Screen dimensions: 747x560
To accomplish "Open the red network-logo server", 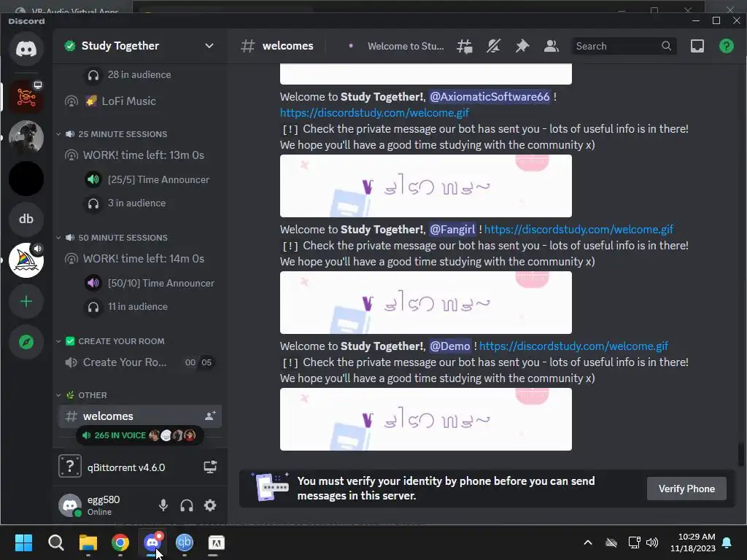I will coord(26,97).
